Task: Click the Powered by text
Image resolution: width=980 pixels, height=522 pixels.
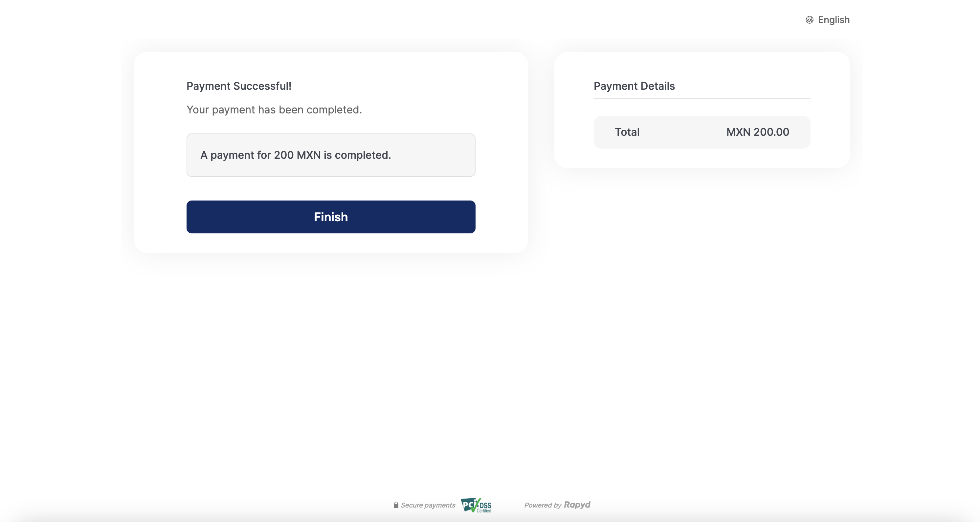Action: [x=543, y=505]
